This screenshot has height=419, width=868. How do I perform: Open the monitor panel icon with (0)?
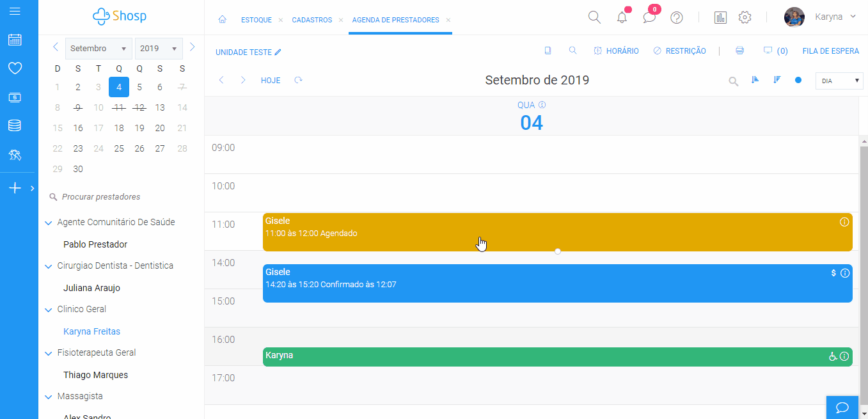pyautogui.click(x=768, y=51)
